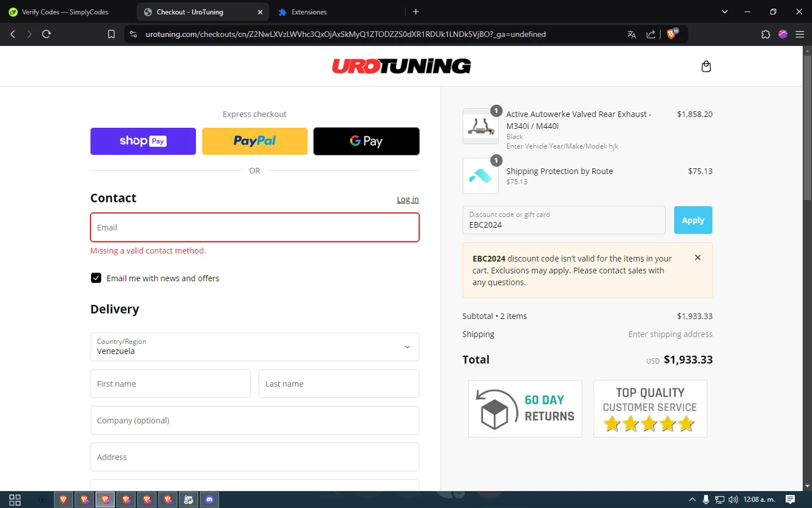Viewport: 812px width, 508px height.
Task: Click the microphone tray icon
Action: click(x=706, y=499)
